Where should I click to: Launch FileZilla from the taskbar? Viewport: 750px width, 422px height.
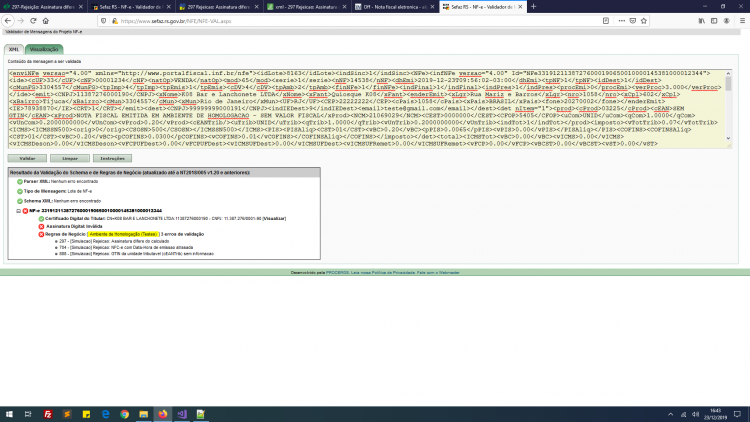point(48,414)
